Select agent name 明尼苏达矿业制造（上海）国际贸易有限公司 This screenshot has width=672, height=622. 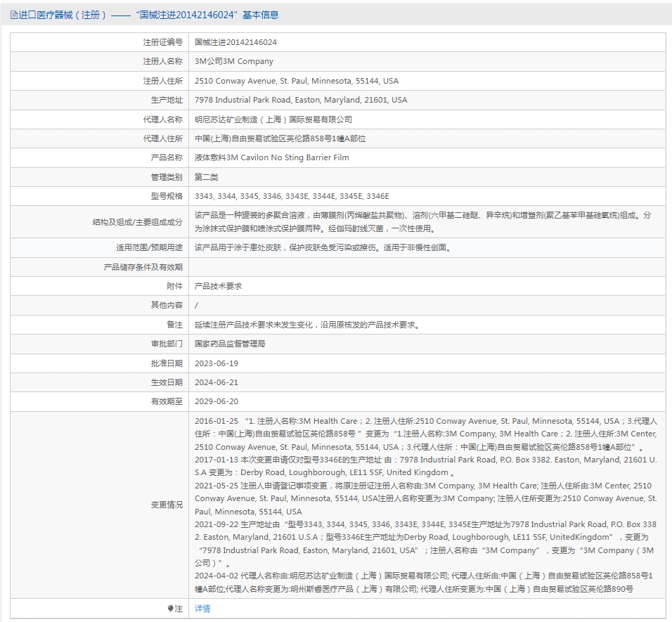pos(273,119)
